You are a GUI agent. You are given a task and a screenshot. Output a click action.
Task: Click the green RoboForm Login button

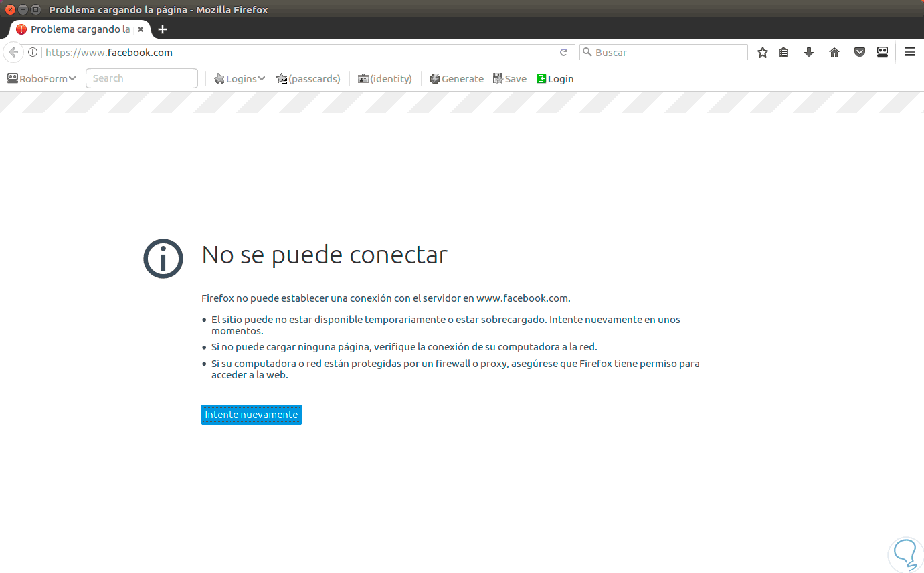click(x=555, y=78)
